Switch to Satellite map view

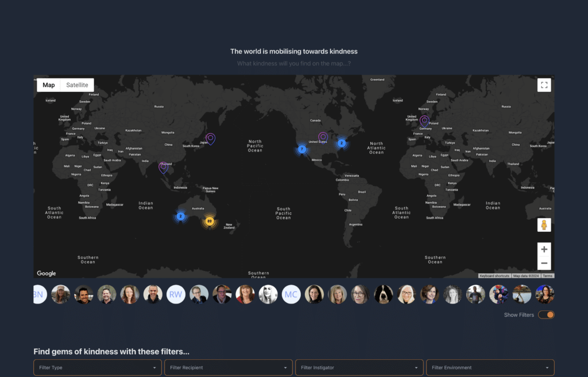click(77, 85)
